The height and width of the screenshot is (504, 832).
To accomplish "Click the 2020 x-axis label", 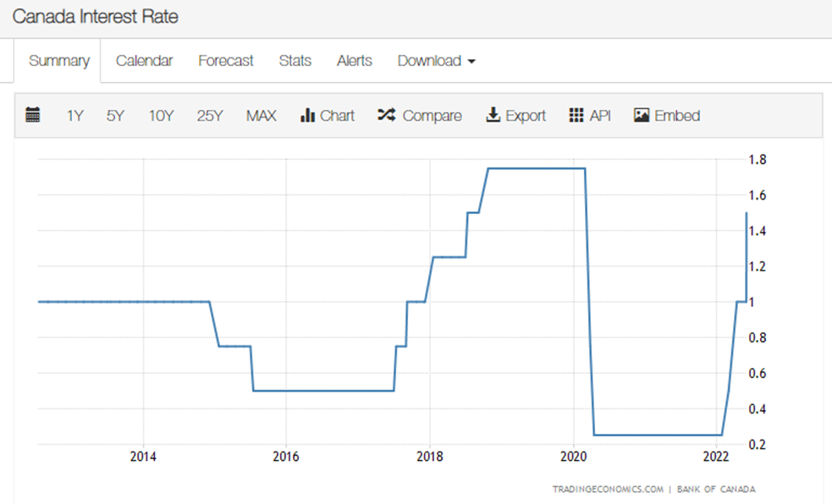I will (574, 457).
